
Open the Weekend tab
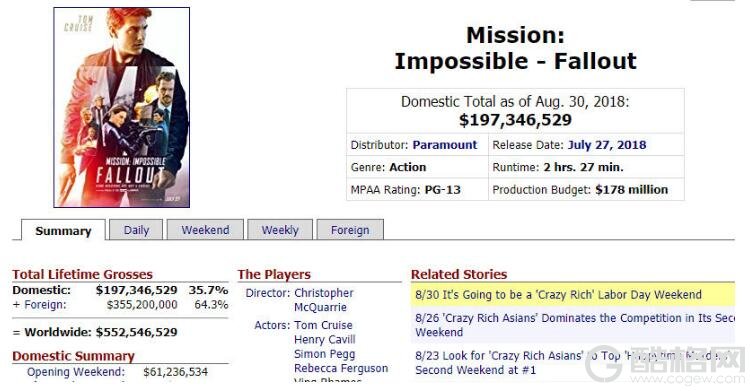tap(205, 230)
